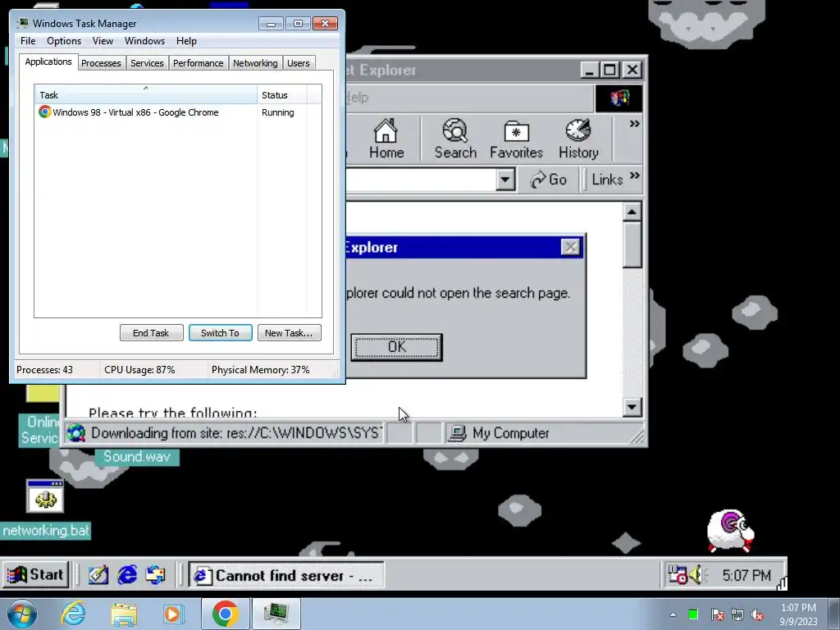Click the globe download icon in IE status bar
The width and height of the screenshot is (840, 630).
(76, 433)
